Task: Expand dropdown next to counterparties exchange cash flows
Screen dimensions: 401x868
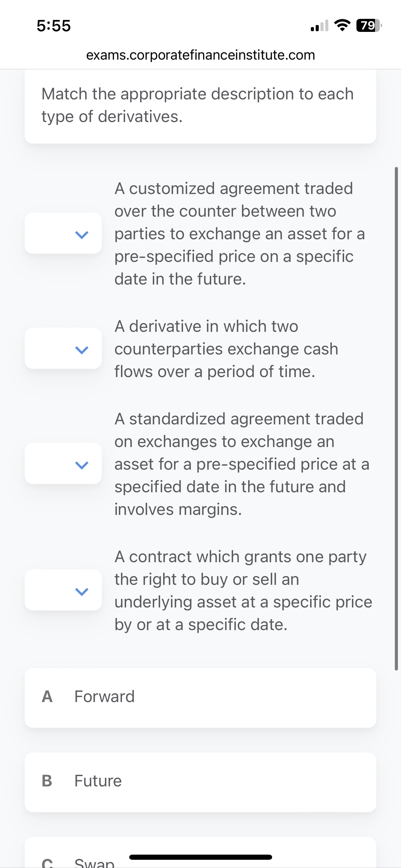Action: 63,348
